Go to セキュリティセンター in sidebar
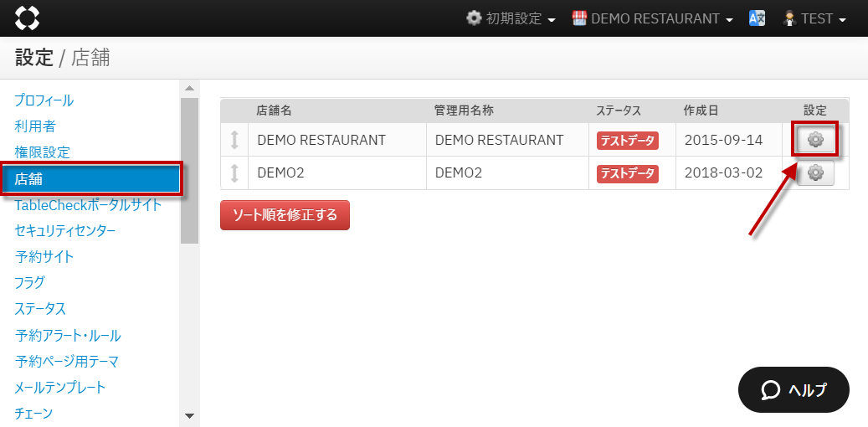868x427 pixels. point(64,230)
